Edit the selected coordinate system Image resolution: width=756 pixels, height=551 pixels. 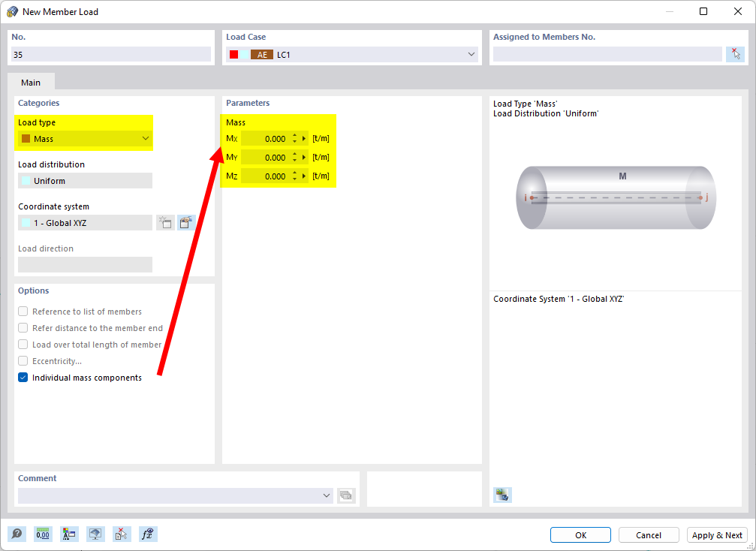(186, 222)
